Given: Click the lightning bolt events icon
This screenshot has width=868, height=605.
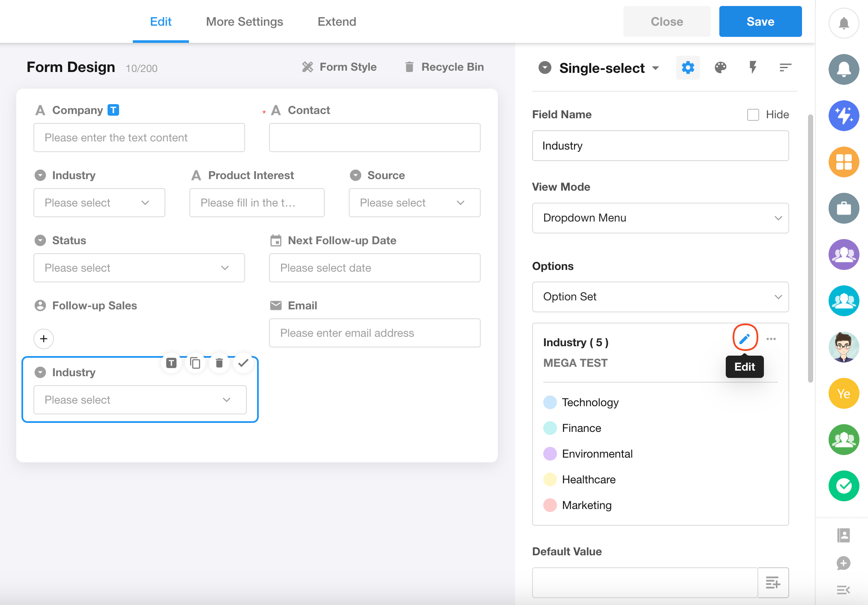Looking at the screenshot, I should click(753, 67).
